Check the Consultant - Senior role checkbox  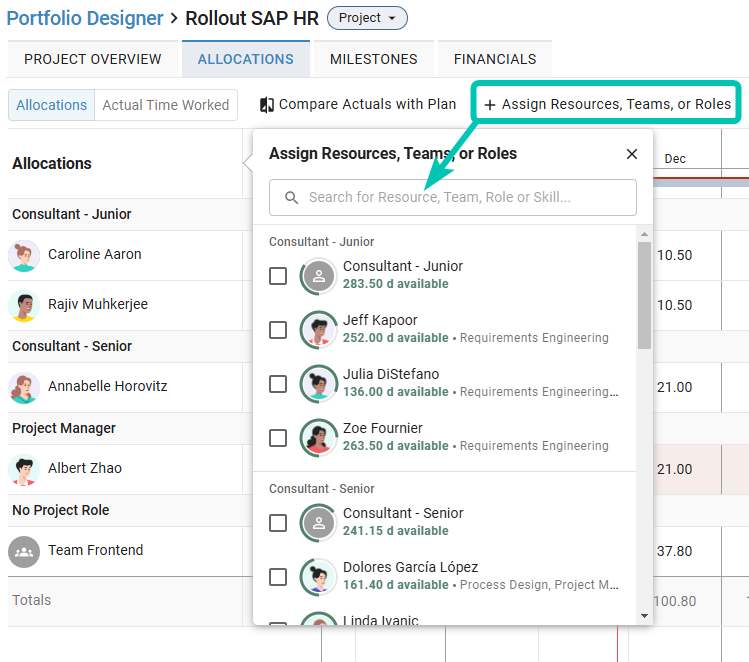tap(278, 523)
